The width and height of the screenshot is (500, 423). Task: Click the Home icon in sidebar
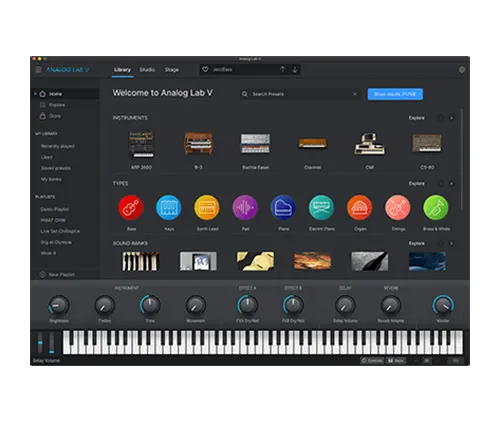coord(43,94)
